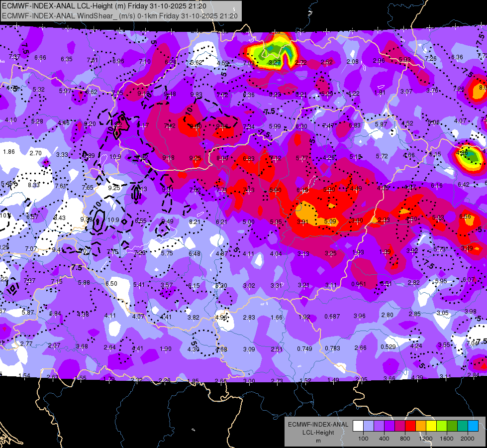Click the wind shear value 0.529

[x=388, y=346]
